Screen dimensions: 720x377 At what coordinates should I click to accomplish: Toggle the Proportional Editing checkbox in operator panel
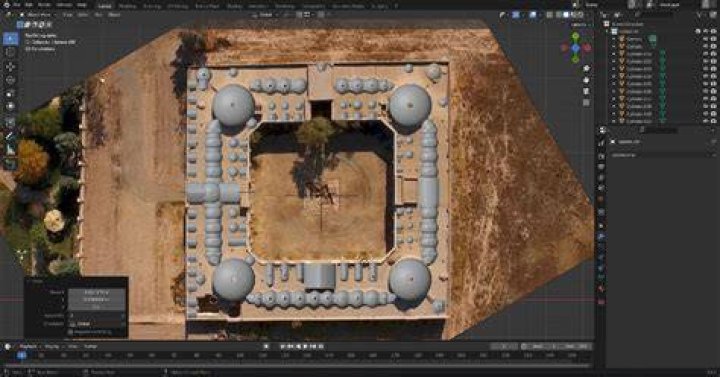(x=70, y=332)
